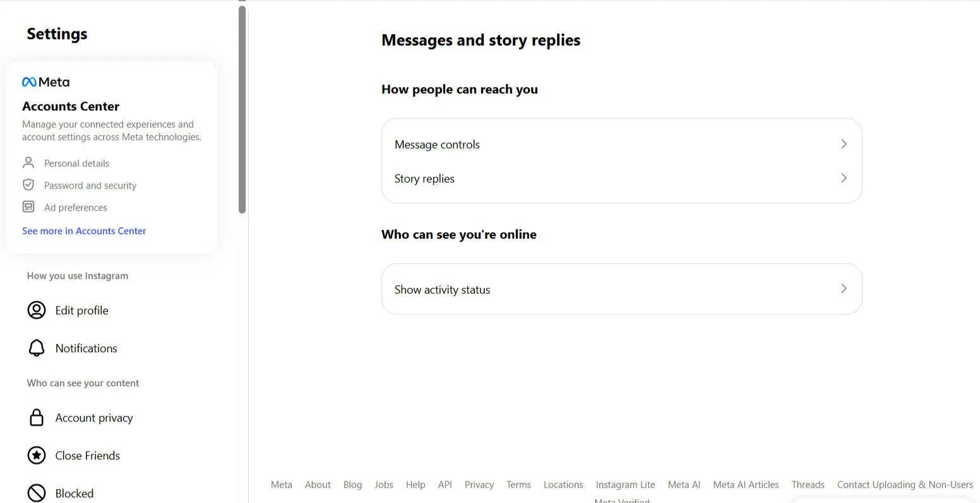Viewport: 980px width, 503px height.
Task: Click the Account privacy lock icon
Action: click(37, 417)
